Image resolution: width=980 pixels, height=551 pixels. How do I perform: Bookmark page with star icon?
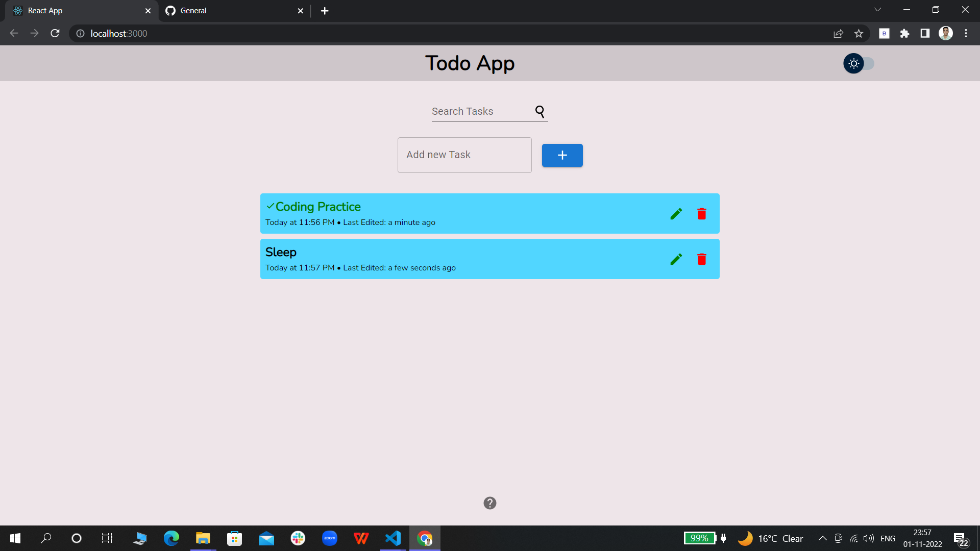point(859,34)
